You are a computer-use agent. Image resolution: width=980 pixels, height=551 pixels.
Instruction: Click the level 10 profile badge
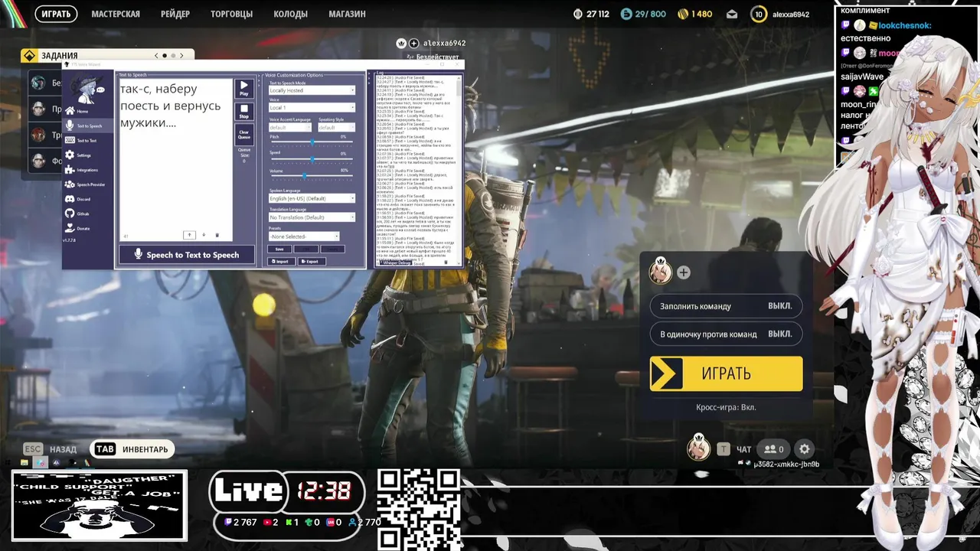(x=759, y=14)
